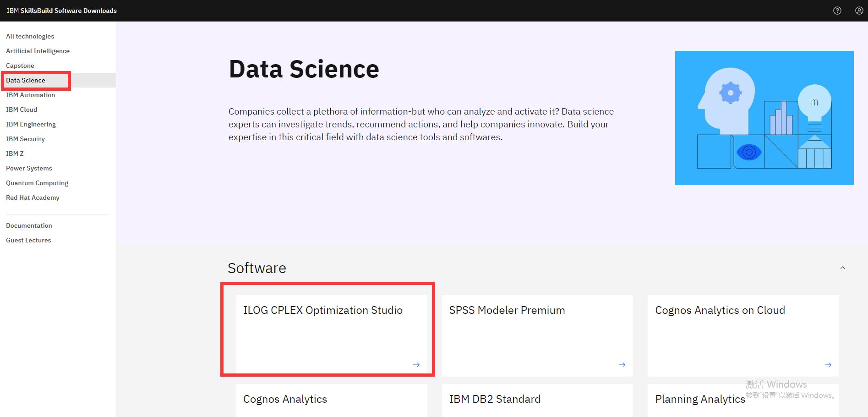The height and width of the screenshot is (417, 868).
Task: Open ILOG CPLEX Optimization Studio card
Action: pyautogui.click(x=332, y=336)
